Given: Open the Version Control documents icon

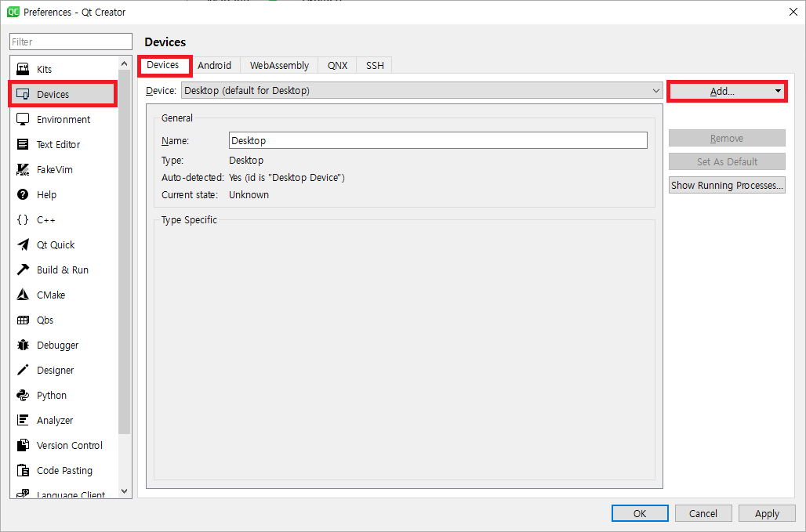Looking at the screenshot, I should click(24, 445).
